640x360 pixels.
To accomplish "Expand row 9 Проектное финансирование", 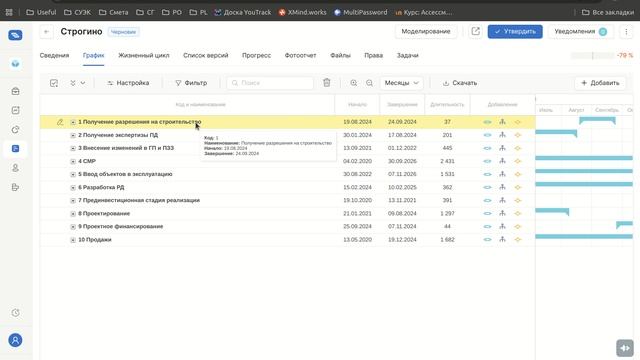I will click(73, 227).
